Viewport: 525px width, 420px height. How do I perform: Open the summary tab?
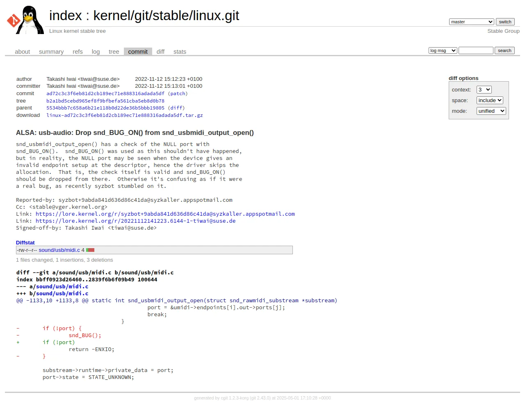click(x=51, y=52)
